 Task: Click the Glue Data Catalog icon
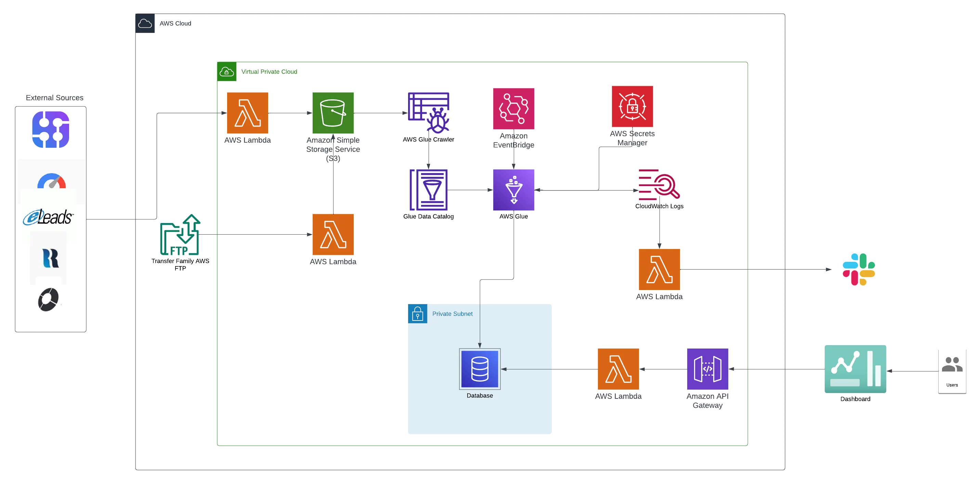pos(428,190)
